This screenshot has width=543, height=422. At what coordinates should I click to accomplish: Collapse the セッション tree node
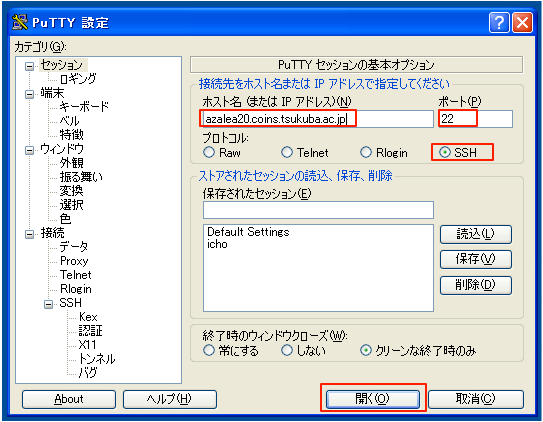click(30, 66)
